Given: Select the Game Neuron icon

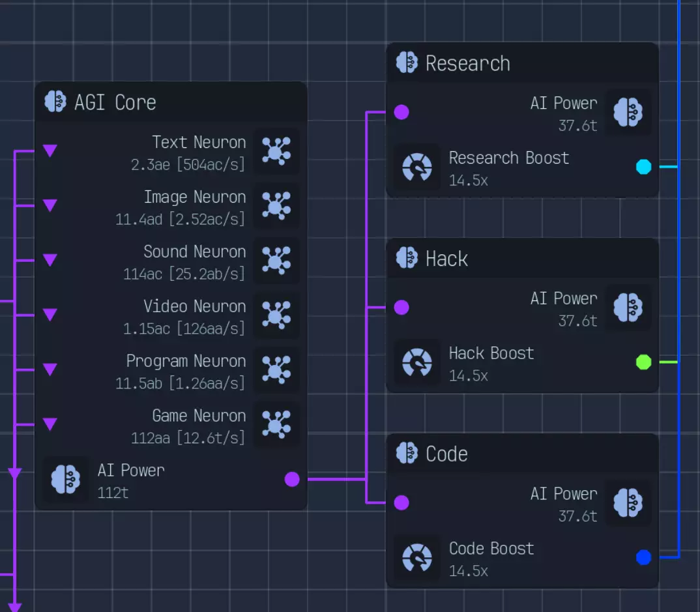Looking at the screenshot, I should (x=276, y=425).
